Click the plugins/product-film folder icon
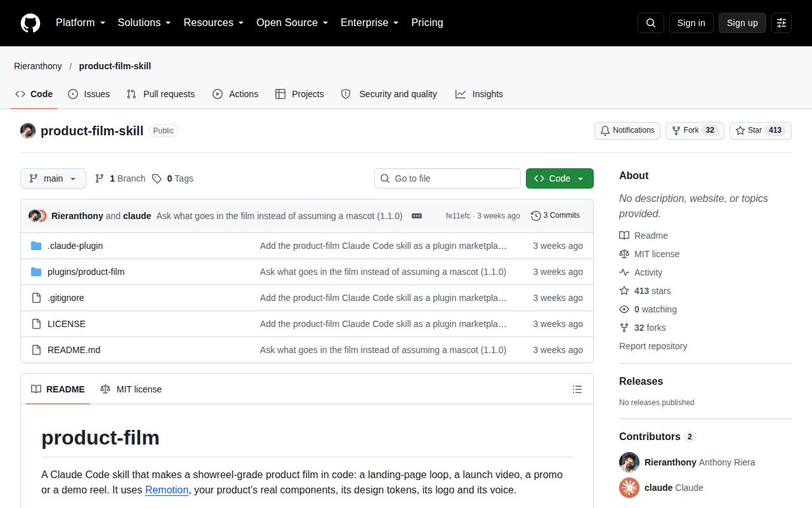The image size is (812, 508). point(36,272)
